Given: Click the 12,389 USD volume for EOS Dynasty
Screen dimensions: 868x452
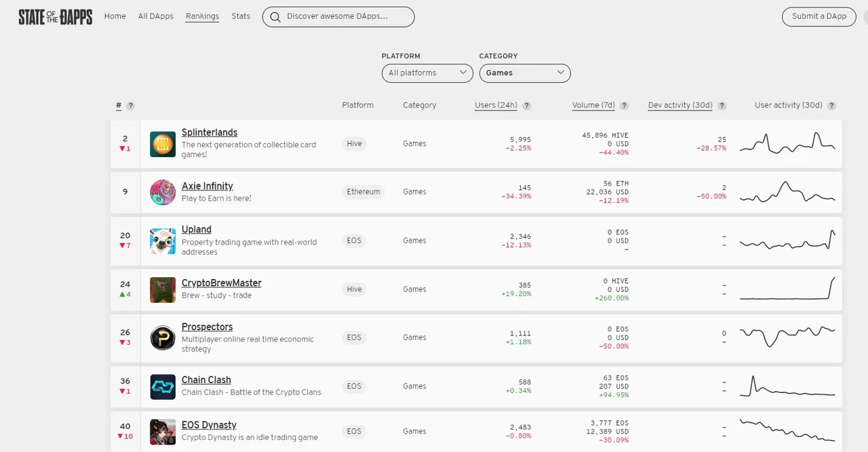Looking at the screenshot, I should pos(608,432).
